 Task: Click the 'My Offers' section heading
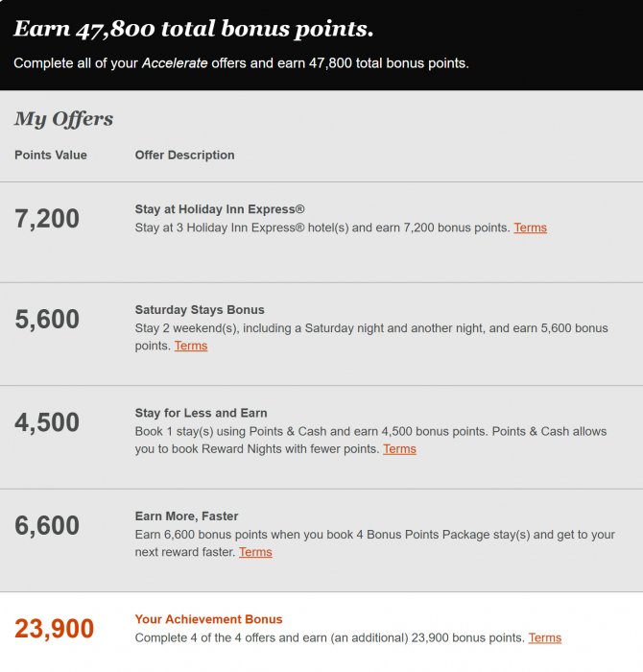click(63, 119)
